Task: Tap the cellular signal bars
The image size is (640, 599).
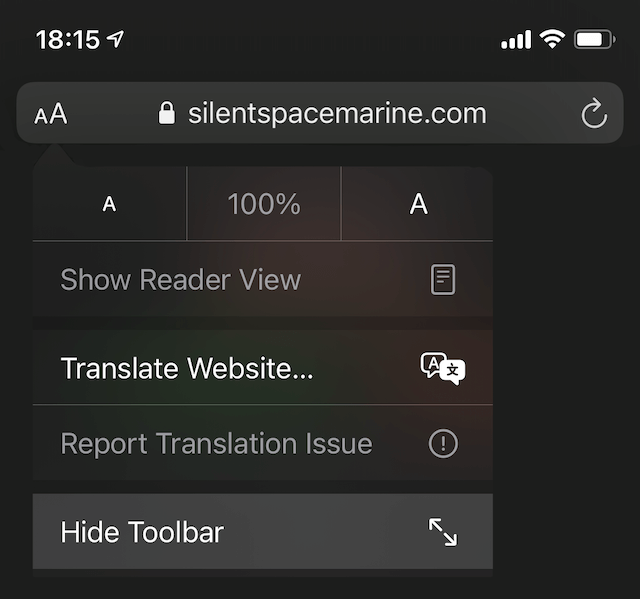Action: (x=515, y=41)
